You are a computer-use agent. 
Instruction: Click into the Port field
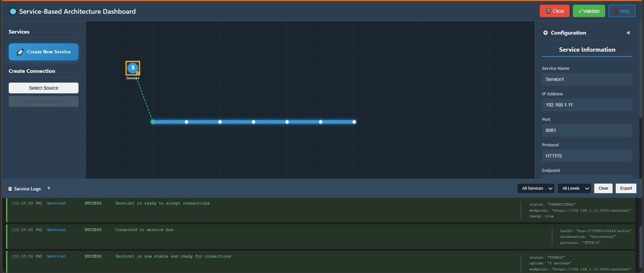587,130
